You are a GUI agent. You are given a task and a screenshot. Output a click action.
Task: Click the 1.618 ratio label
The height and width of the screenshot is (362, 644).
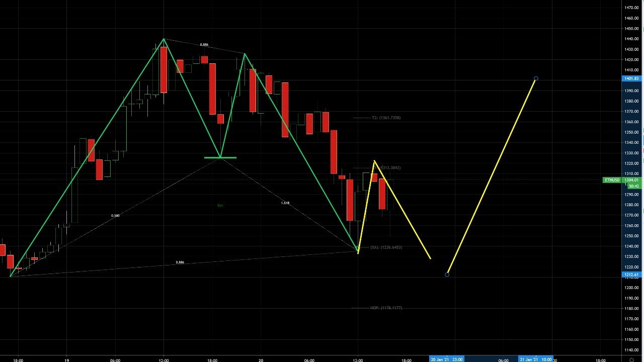pyautogui.click(x=285, y=203)
